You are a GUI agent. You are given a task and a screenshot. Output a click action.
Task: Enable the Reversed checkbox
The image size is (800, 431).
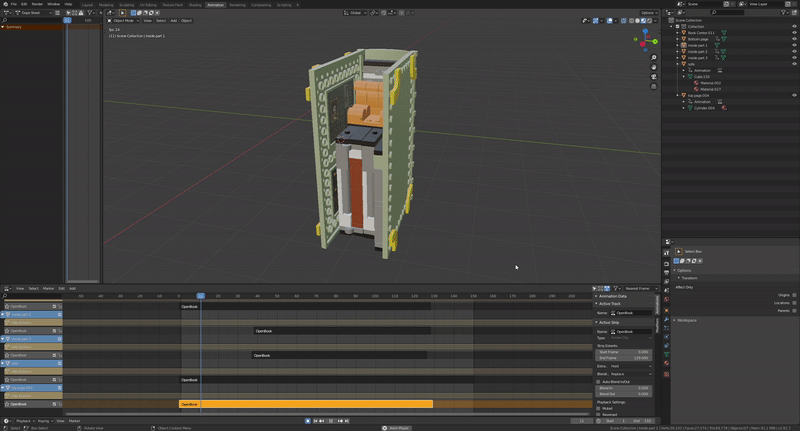pyautogui.click(x=598, y=414)
